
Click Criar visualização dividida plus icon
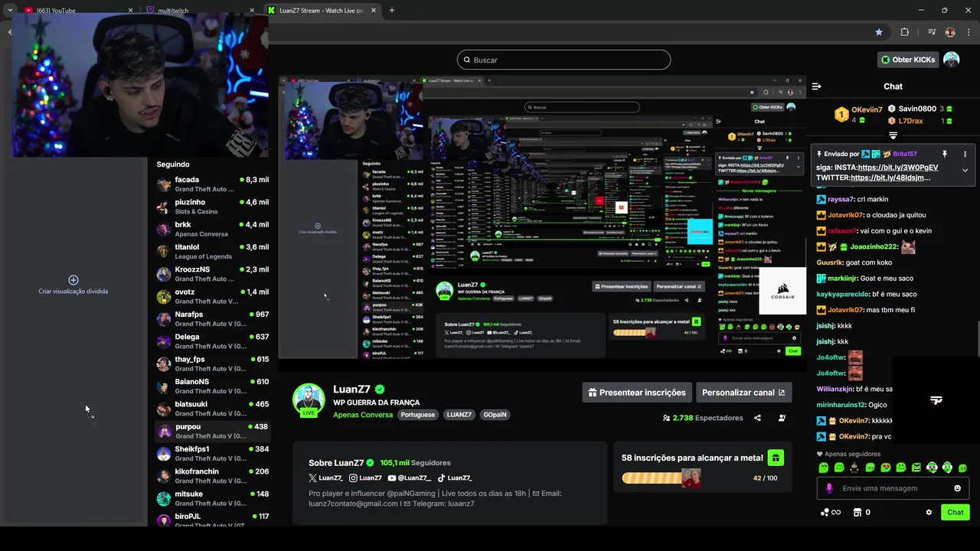73,280
